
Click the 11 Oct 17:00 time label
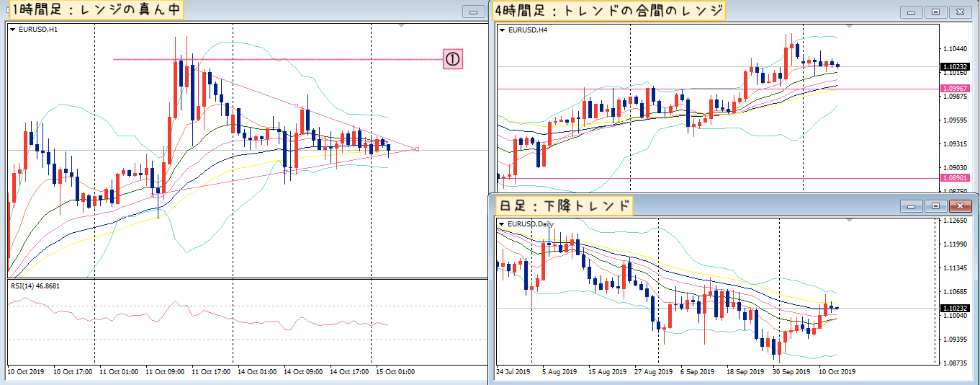[211, 372]
